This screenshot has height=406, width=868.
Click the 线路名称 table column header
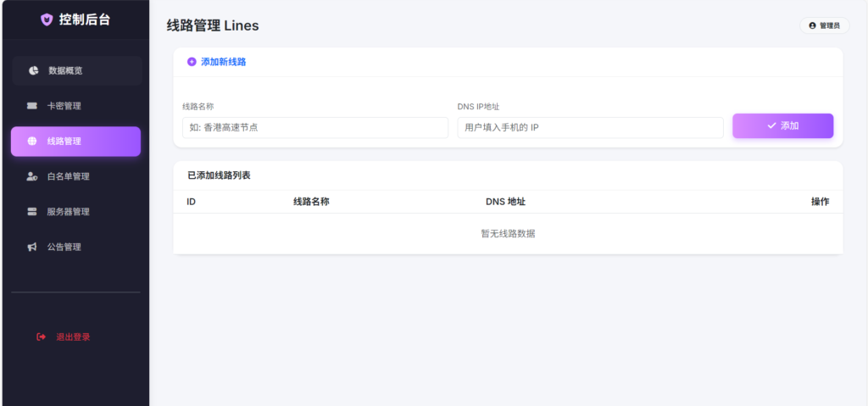[x=311, y=202]
